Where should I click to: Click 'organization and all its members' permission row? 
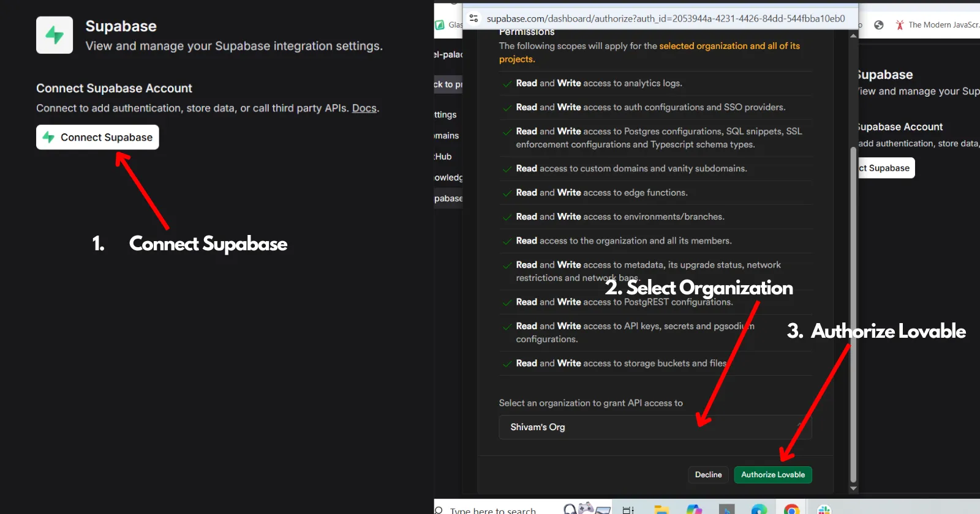click(656, 241)
